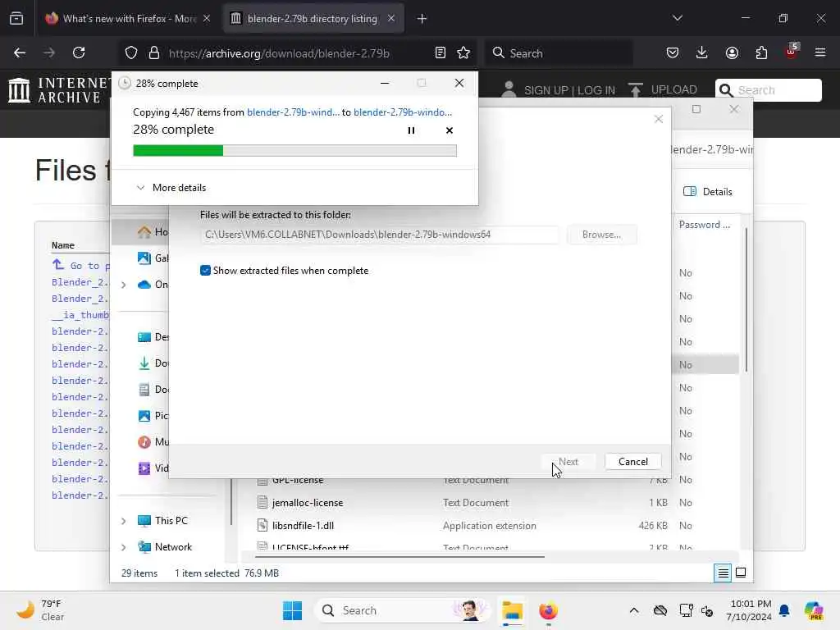Reload the archive.org page
Viewport: 840px width, 630px height.
[79, 52]
